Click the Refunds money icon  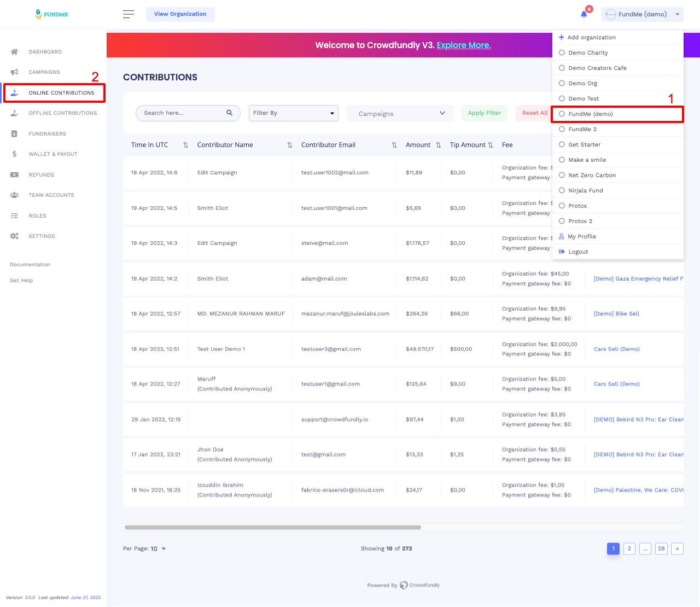coord(15,175)
